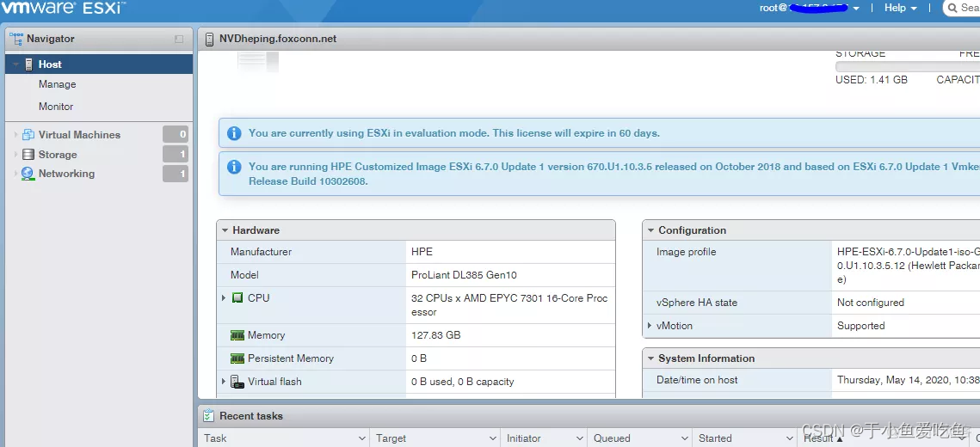Click the Storage count badge
The width and height of the screenshot is (980, 447).
click(176, 154)
